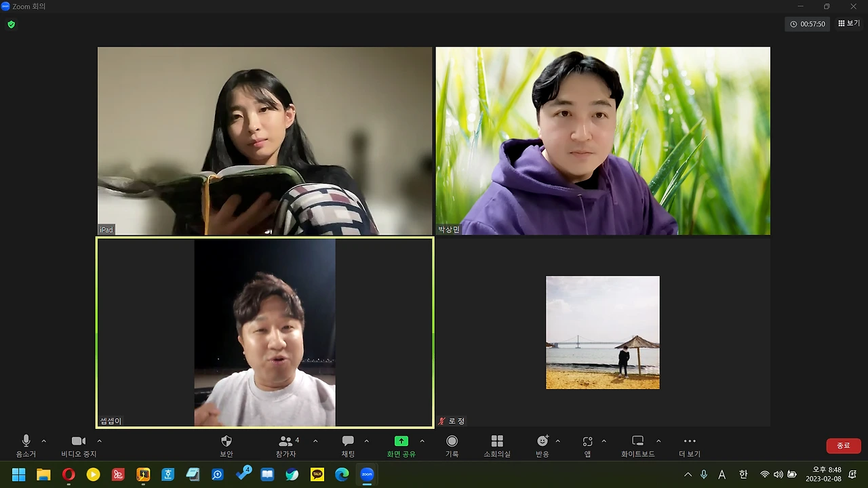
Task: Expand share options arrow beside 화면 공유
Action: pyautogui.click(x=422, y=441)
